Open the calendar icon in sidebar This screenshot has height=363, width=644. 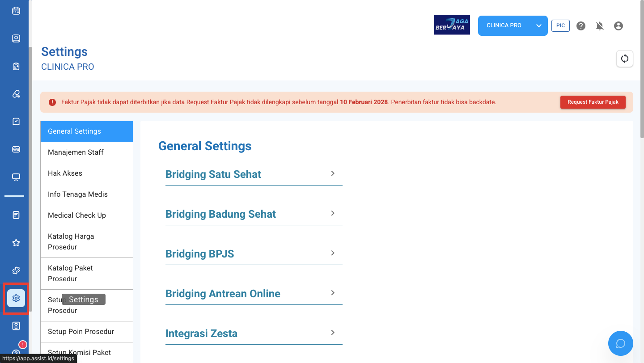[x=16, y=11]
